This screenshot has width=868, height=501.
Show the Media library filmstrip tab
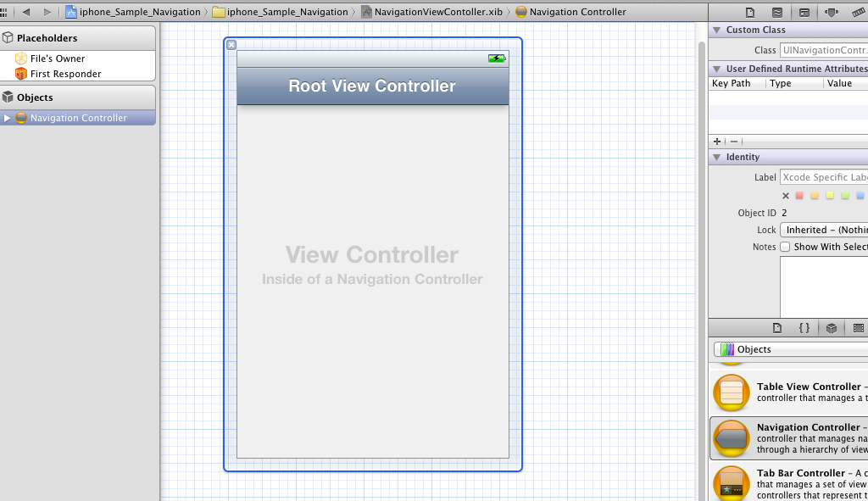[859, 328]
